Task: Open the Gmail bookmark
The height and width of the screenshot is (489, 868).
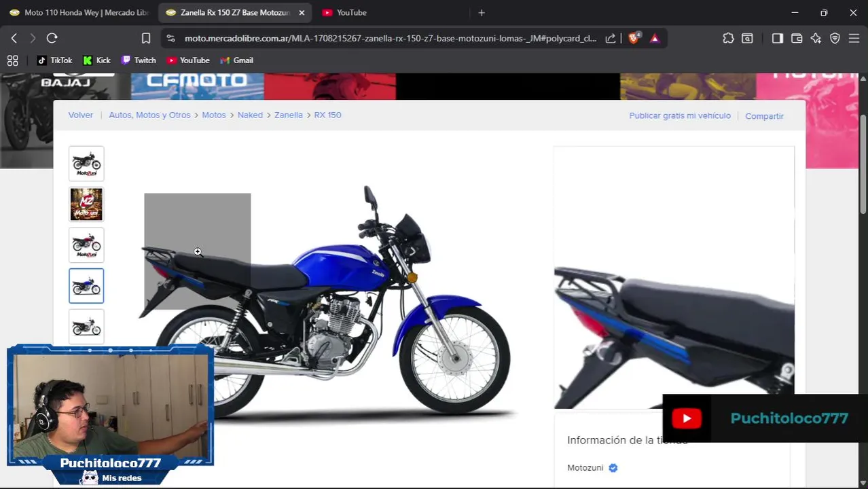Action: tap(236, 60)
